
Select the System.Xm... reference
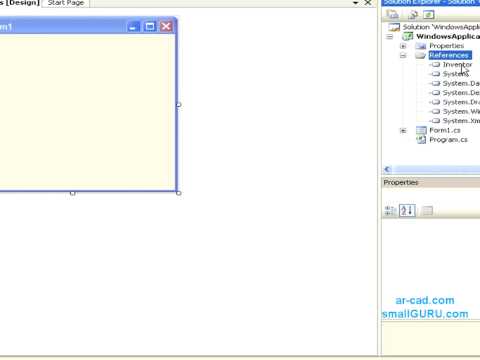(461, 121)
